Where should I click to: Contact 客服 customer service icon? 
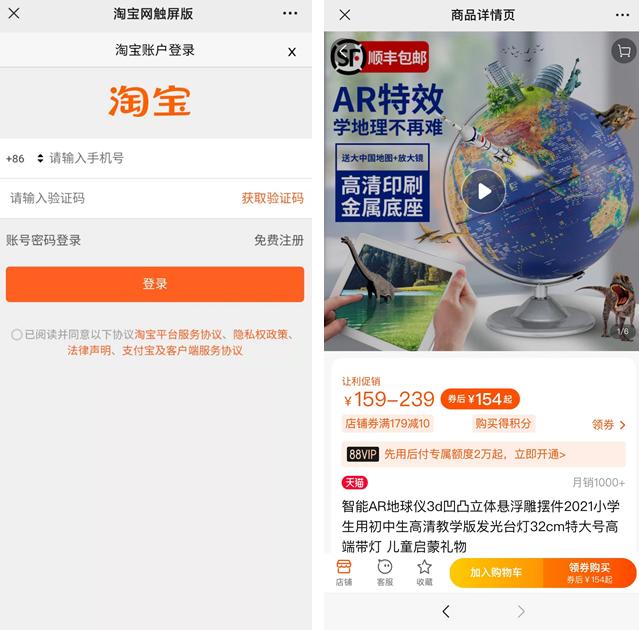click(x=385, y=573)
